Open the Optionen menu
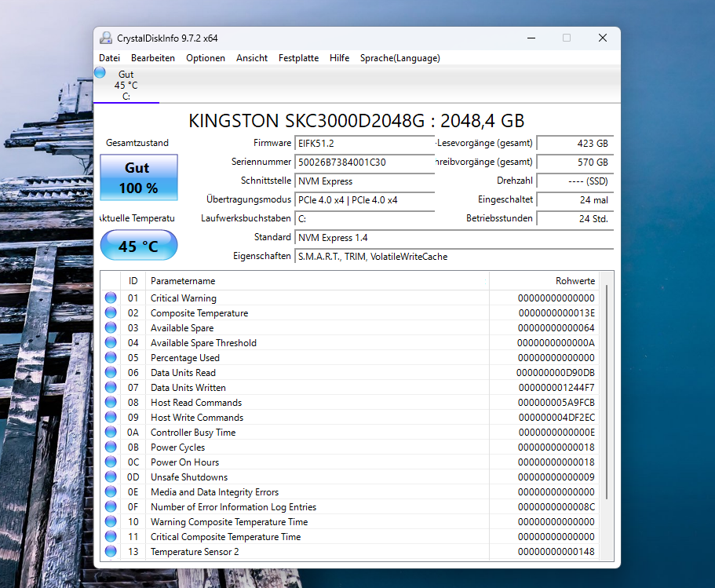715x588 pixels. pyautogui.click(x=205, y=58)
